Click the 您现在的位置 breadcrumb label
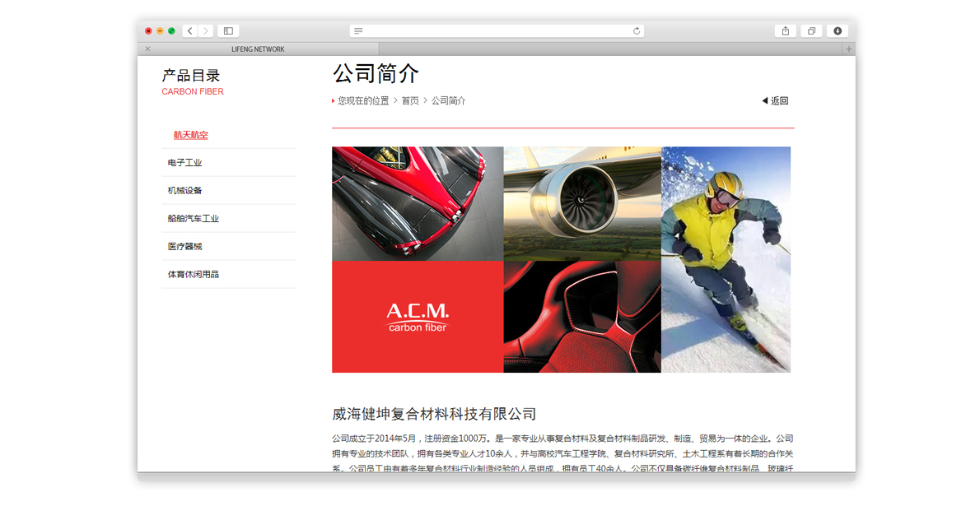 pos(363,100)
